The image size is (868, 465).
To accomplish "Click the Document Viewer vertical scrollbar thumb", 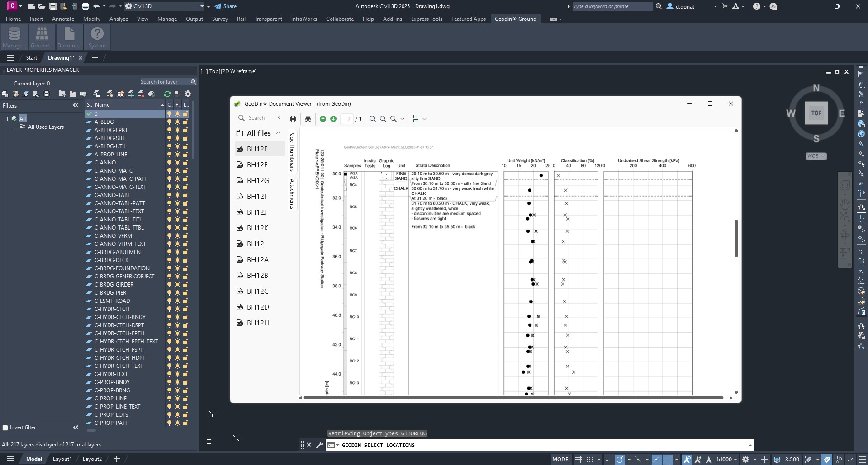I will coord(736,238).
